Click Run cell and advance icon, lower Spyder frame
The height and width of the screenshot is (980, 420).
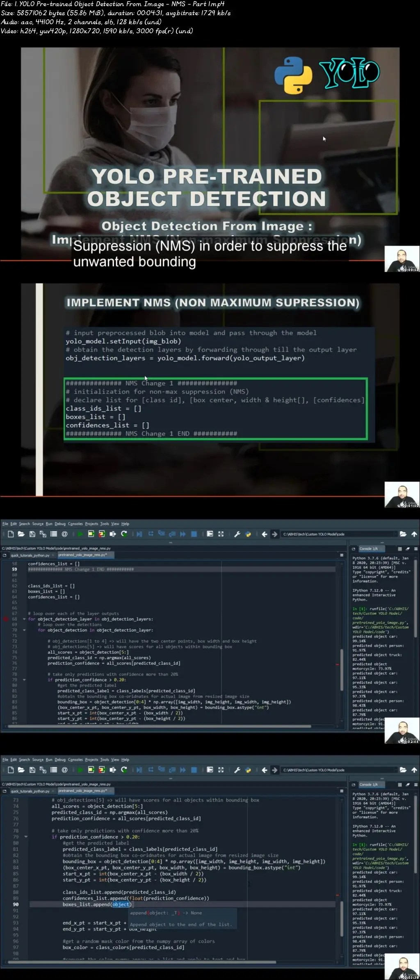click(x=102, y=770)
